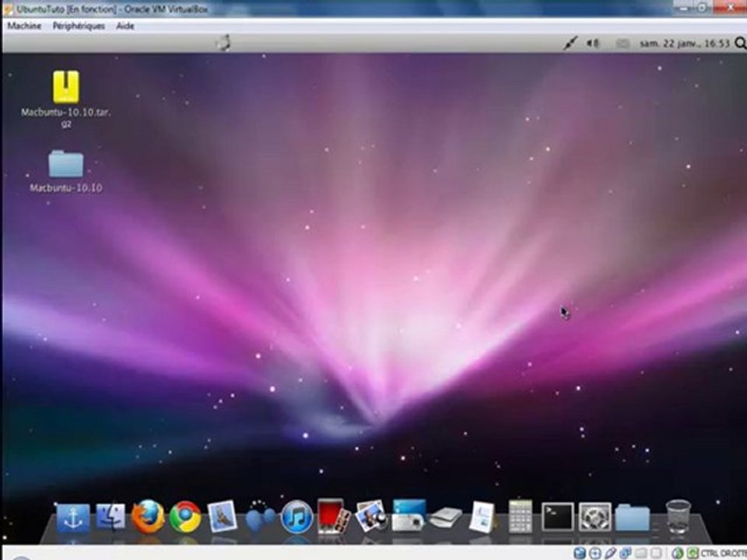747x560 pixels.
Task: Open System Preferences gear icon in dock
Action: [x=594, y=517]
